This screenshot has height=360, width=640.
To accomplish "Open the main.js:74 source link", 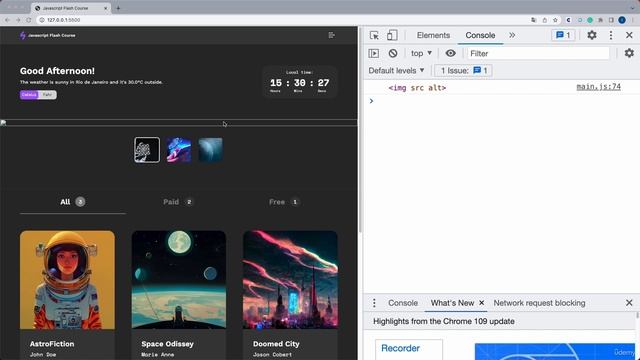I will 598,87.
